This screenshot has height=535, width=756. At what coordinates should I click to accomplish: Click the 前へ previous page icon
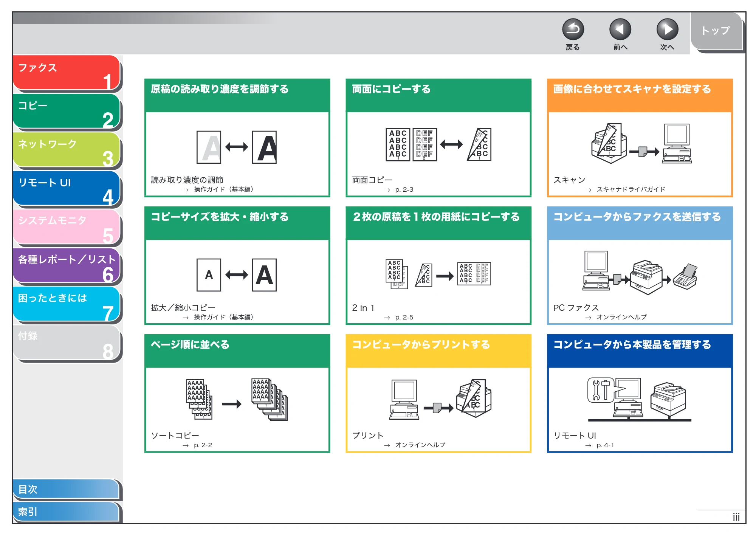620,29
